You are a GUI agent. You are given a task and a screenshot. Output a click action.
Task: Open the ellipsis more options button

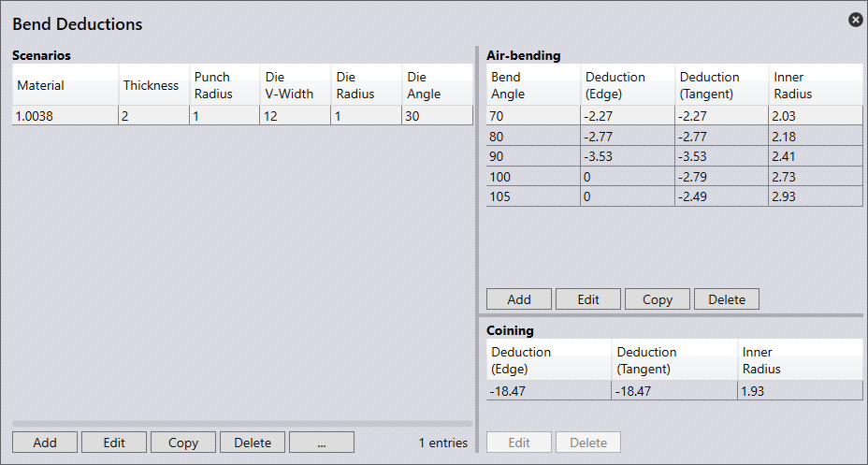pos(322,443)
